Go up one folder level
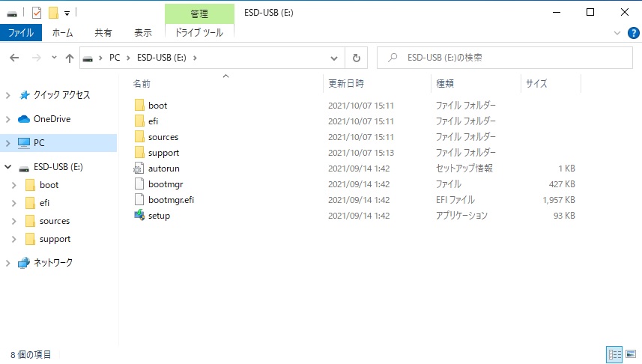 pyautogui.click(x=69, y=58)
